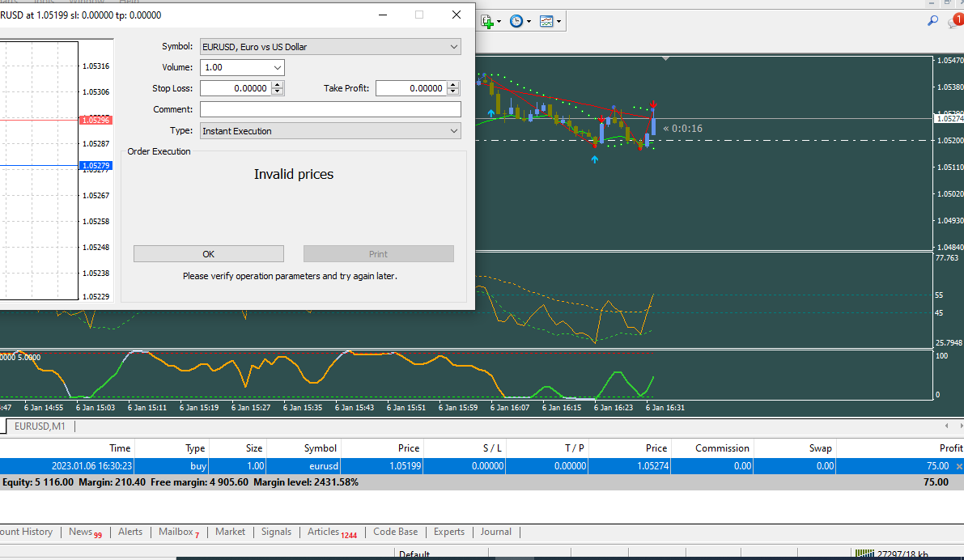Increase the Stop Loss value
This screenshot has height=560, width=964.
pyautogui.click(x=278, y=85)
